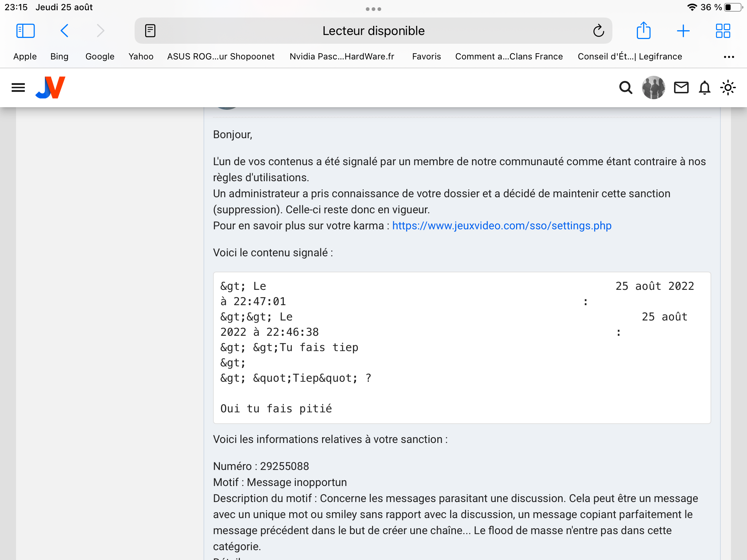
Task: Toggle the light/dark theme sun icon
Action: pyautogui.click(x=728, y=87)
